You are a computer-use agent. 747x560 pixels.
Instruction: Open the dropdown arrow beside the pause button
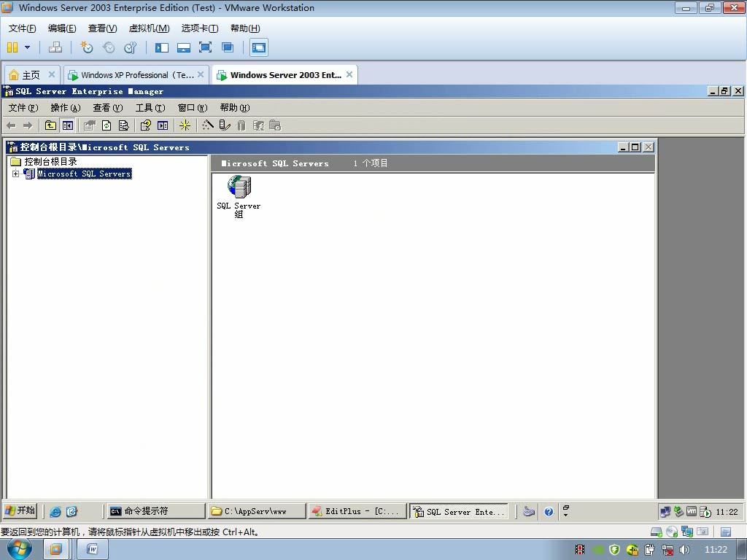tap(27, 47)
